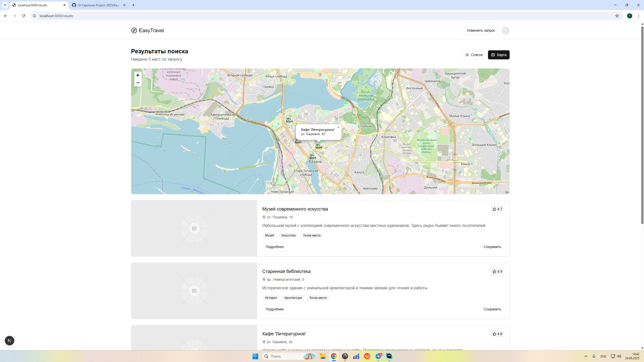Image resolution: width=644 pixels, height=362 pixels.
Task: Open Подробнее for Музей современного искусства
Action: click(x=274, y=247)
